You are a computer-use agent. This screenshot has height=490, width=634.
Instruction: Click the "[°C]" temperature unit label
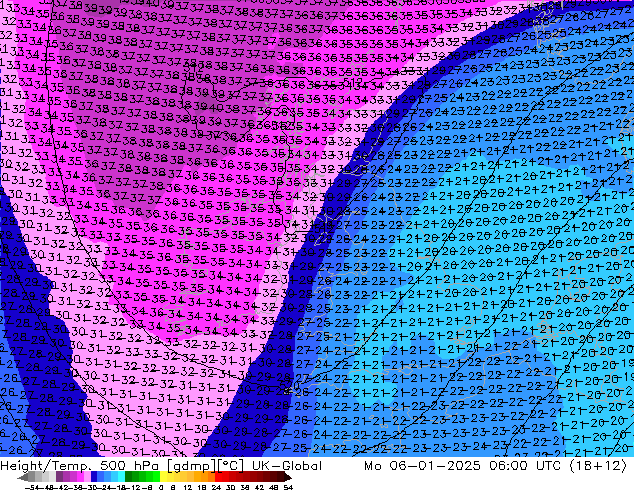coord(231,466)
